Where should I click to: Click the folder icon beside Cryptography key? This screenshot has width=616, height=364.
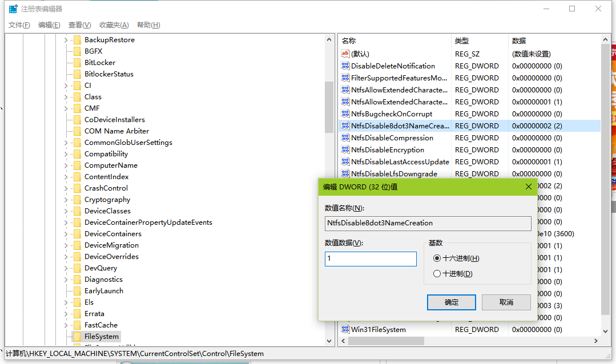coord(77,199)
